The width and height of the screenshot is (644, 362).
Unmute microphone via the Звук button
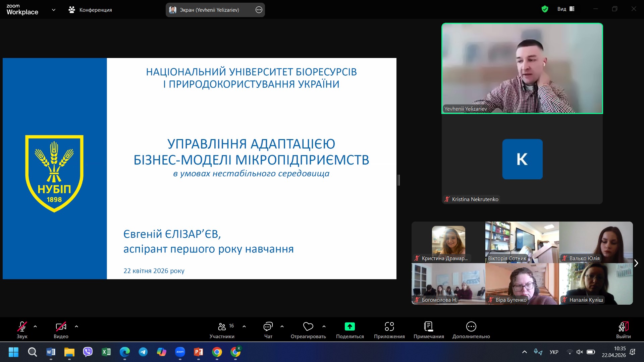point(22,326)
